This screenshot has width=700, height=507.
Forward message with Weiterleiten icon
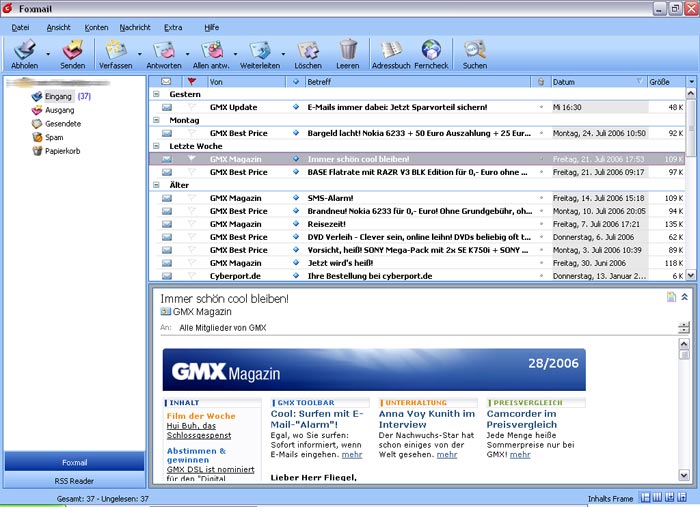[x=260, y=50]
